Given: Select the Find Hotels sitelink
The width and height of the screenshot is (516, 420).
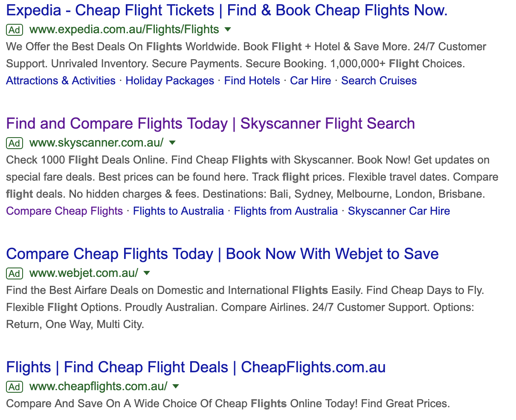Looking at the screenshot, I should [x=252, y=81].
